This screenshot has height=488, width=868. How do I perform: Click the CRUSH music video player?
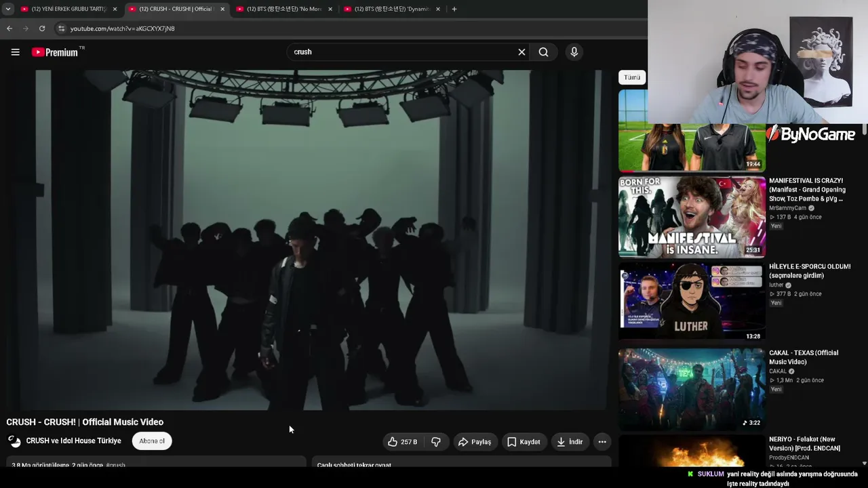[x=309, y=240]
